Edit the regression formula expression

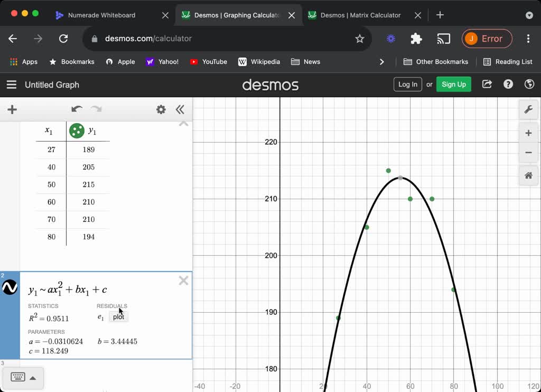point(68,289)
